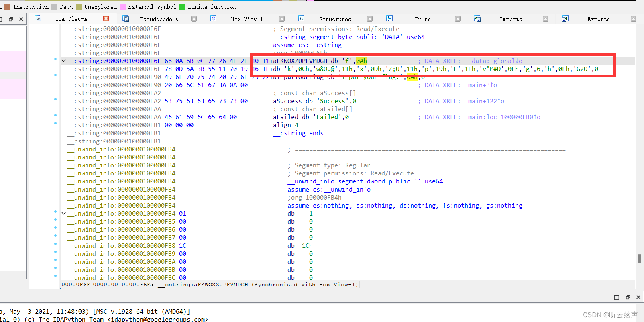
Task: Select the db 1Ch line in unwind_info
Action: [x=300, y=246]
